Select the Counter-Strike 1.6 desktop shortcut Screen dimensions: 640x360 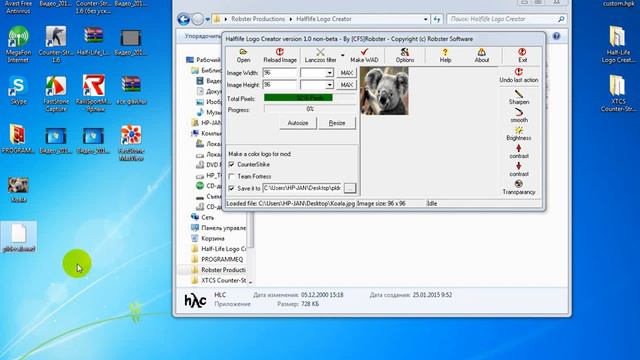point(56,44)
